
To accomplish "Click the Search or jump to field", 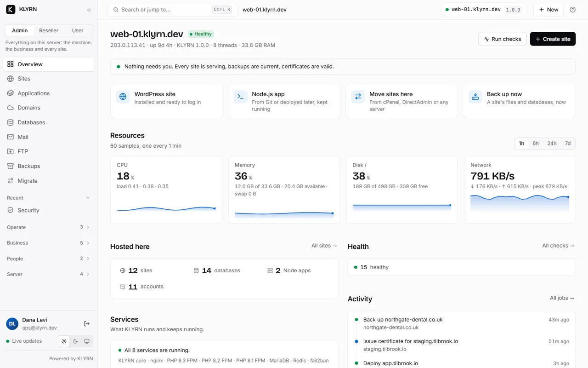I will [172, 10].
